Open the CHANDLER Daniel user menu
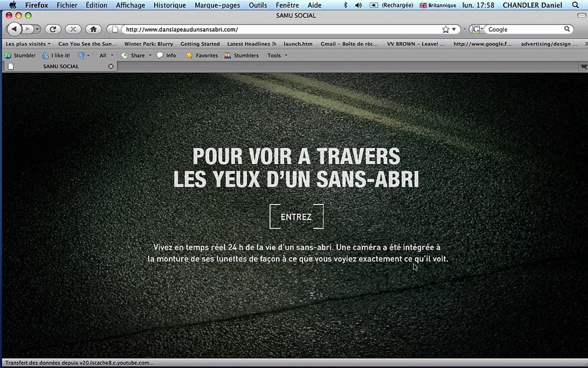This screenshot has height=368, width=588. [x=532, y=5]
